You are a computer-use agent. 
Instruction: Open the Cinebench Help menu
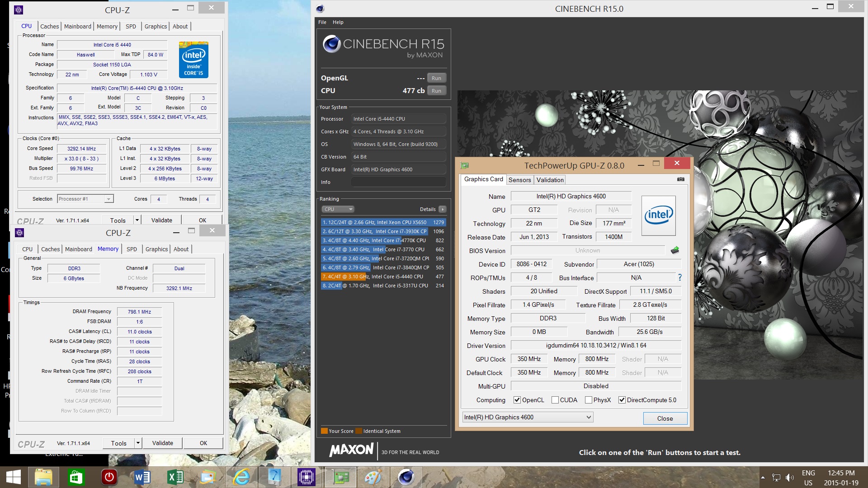click(338, 22)
